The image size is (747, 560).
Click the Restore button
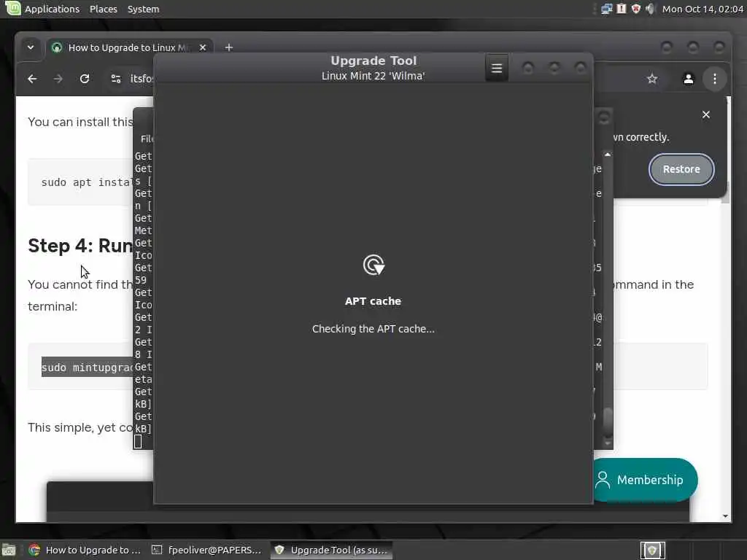681,169
